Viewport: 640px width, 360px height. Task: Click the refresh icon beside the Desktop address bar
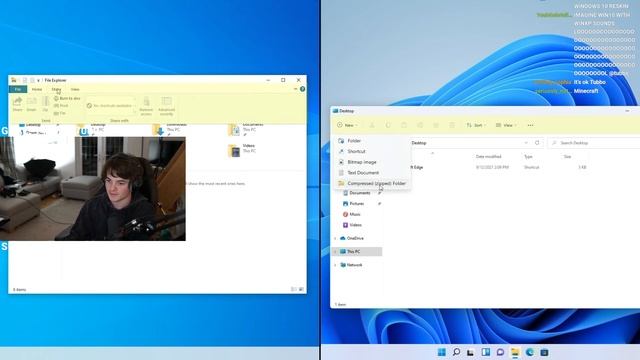tap(537, 143)
